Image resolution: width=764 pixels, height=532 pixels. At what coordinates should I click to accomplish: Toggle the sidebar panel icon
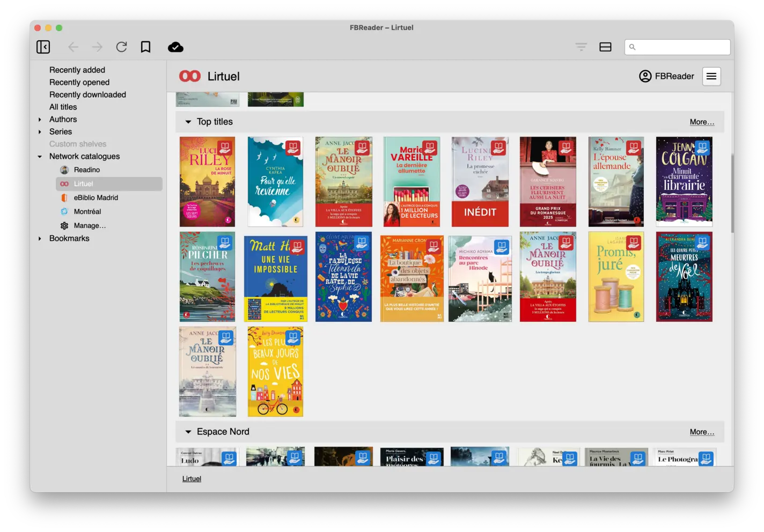tap(43, 47)
